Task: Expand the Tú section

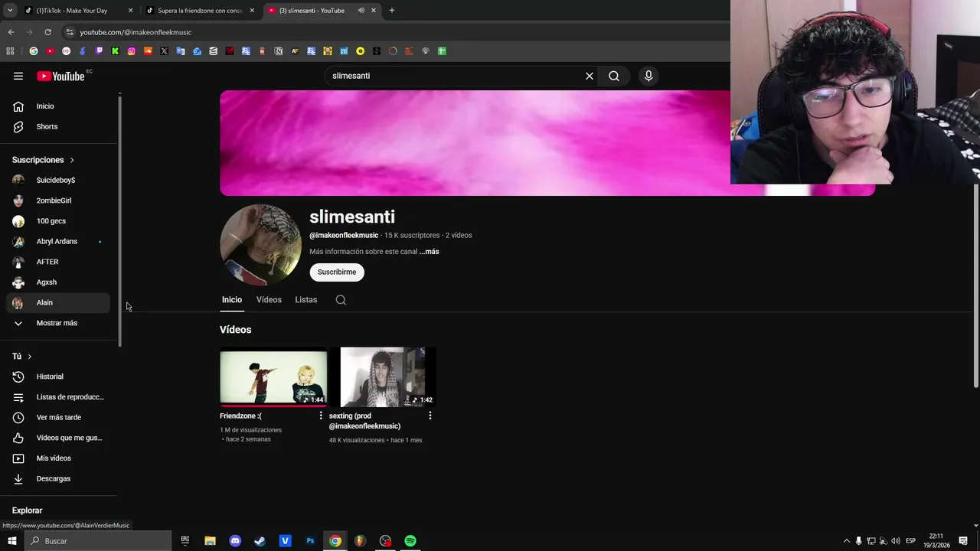Action: tap(22, 356)
